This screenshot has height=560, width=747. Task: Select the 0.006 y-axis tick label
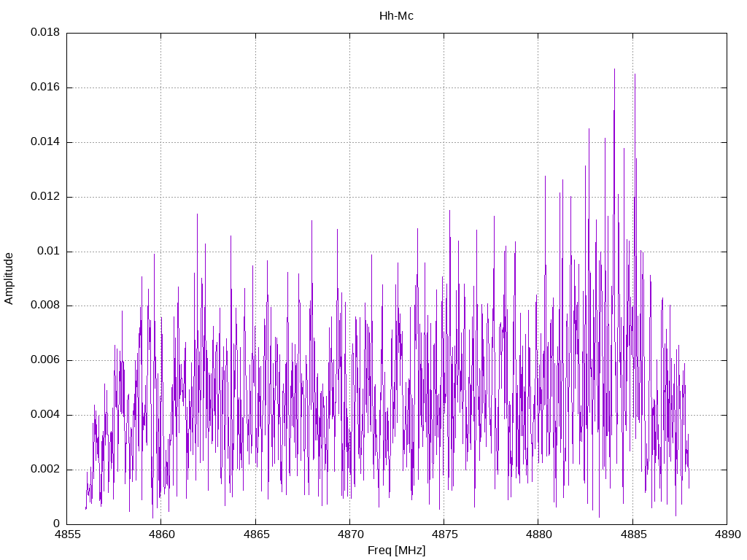(x=44, y=360)
